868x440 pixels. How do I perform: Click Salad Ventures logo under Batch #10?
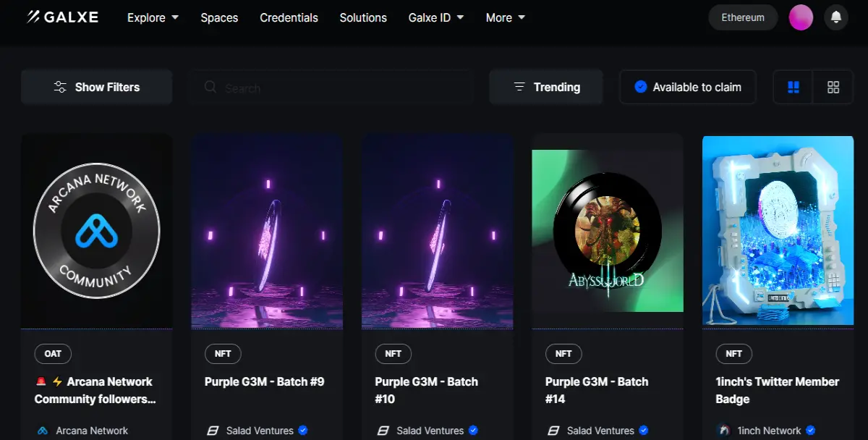click(383, 431)
